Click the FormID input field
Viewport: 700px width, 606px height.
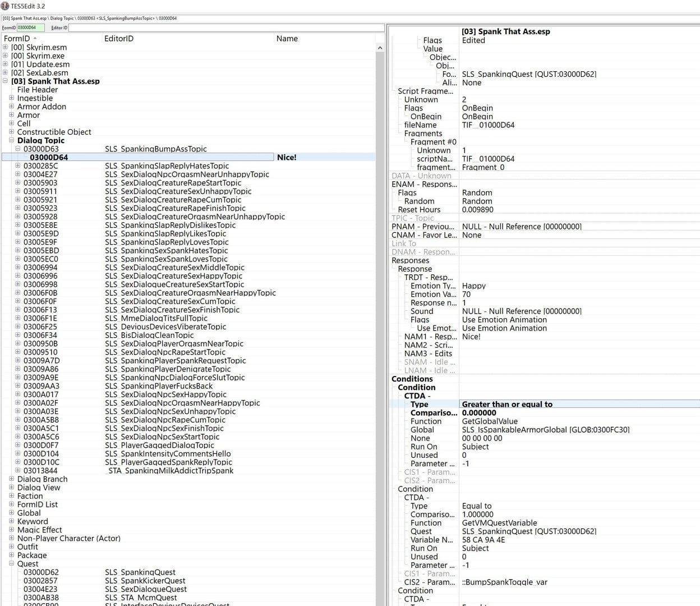coord(30,27)
